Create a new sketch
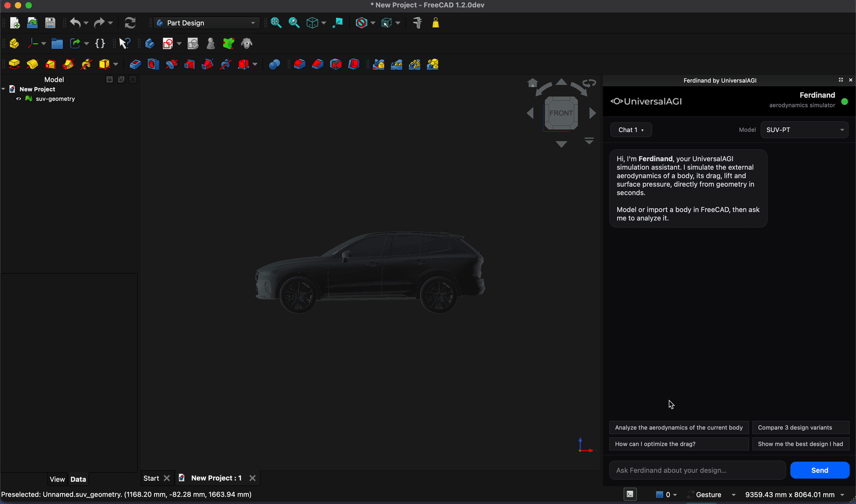 pos(168,43)
